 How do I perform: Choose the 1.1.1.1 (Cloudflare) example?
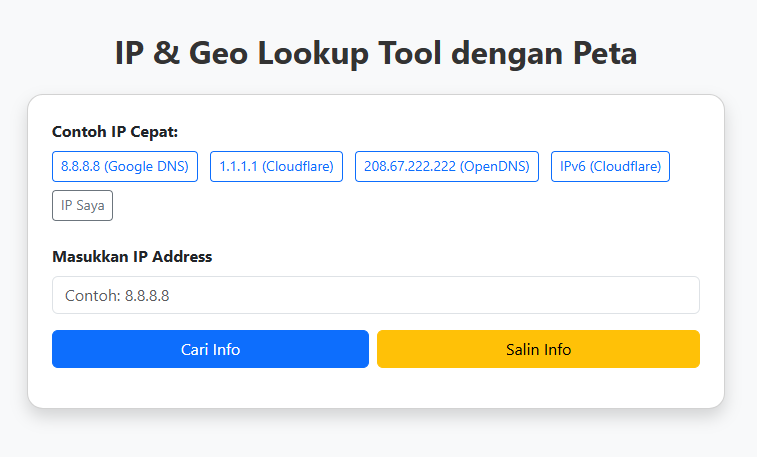(276, 166)
